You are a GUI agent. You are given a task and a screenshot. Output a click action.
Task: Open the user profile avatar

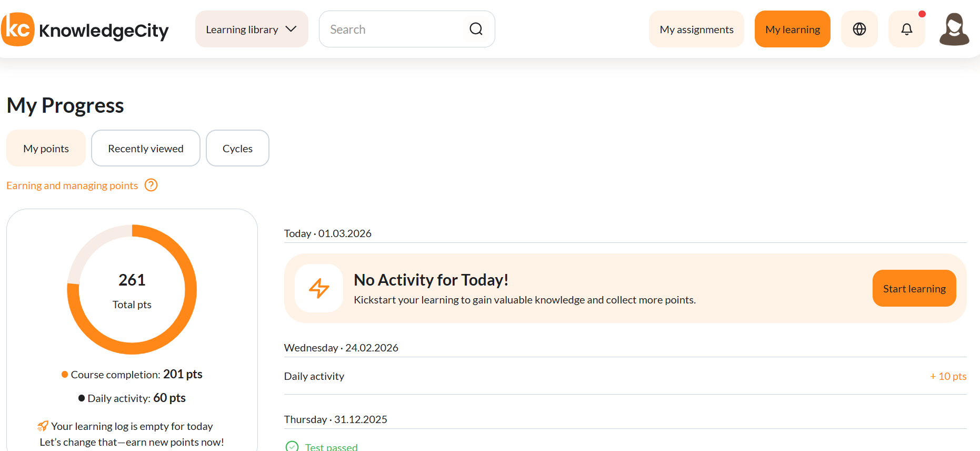coord(954,29)
